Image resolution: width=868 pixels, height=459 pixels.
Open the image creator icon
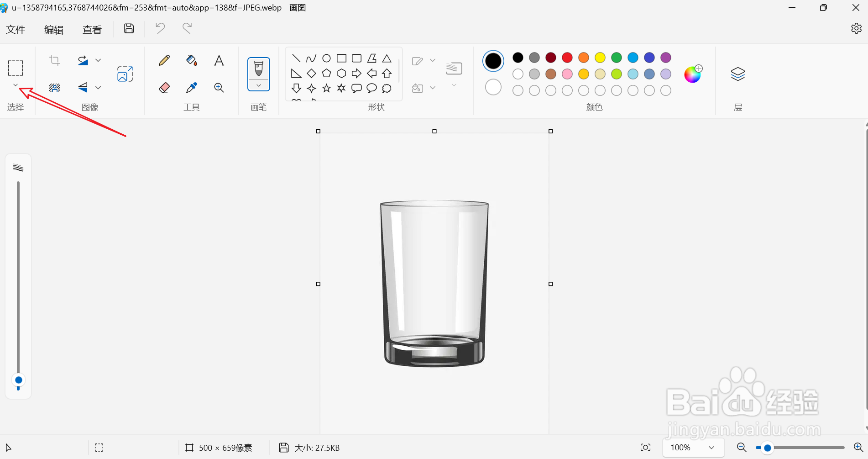pyautogui.click(x=125, y=74)
